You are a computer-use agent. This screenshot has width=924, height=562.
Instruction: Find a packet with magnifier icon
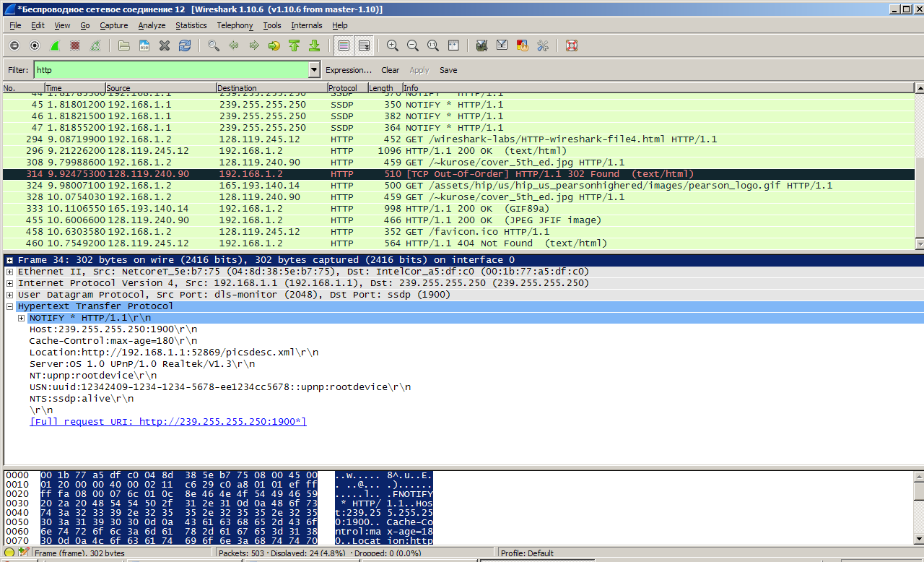(x=214, y=46)
